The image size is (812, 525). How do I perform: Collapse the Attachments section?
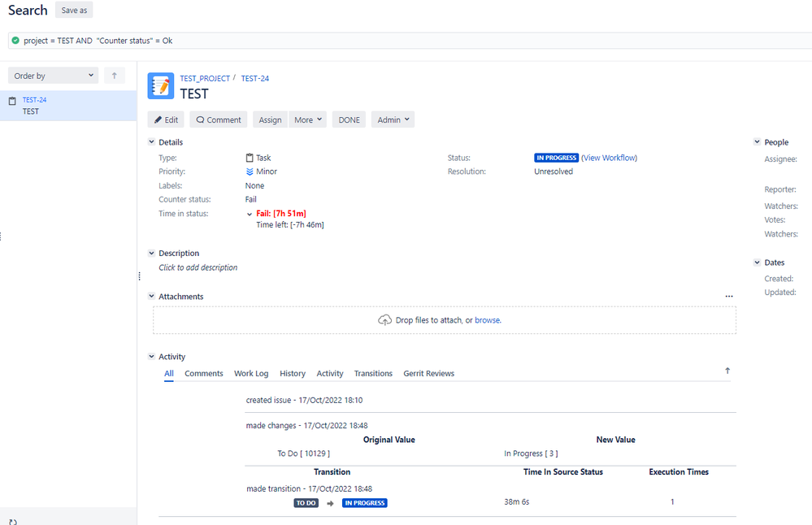click(x=152, y=296)
